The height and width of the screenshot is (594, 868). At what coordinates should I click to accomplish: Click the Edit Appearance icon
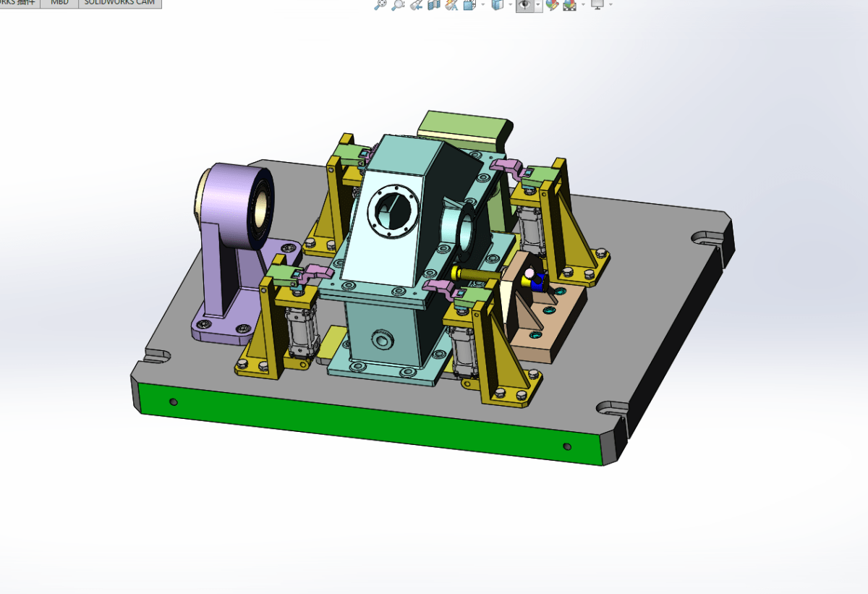(x=552, y=4)
